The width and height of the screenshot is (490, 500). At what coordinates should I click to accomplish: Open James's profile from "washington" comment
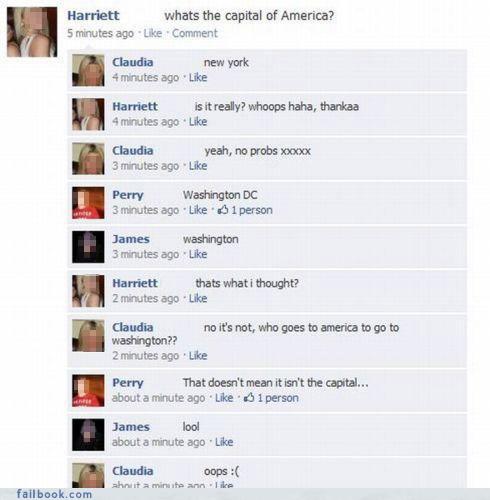[131, 239]
